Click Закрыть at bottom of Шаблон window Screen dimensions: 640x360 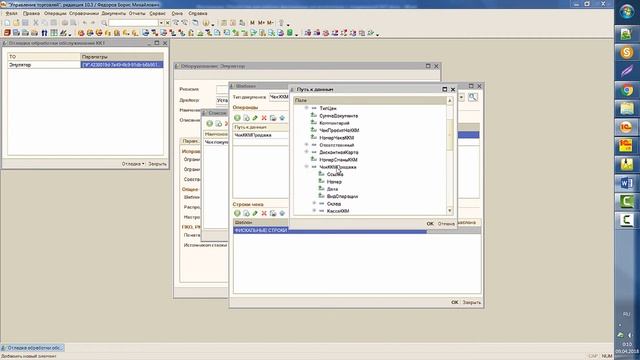click(x=472, y=302)
